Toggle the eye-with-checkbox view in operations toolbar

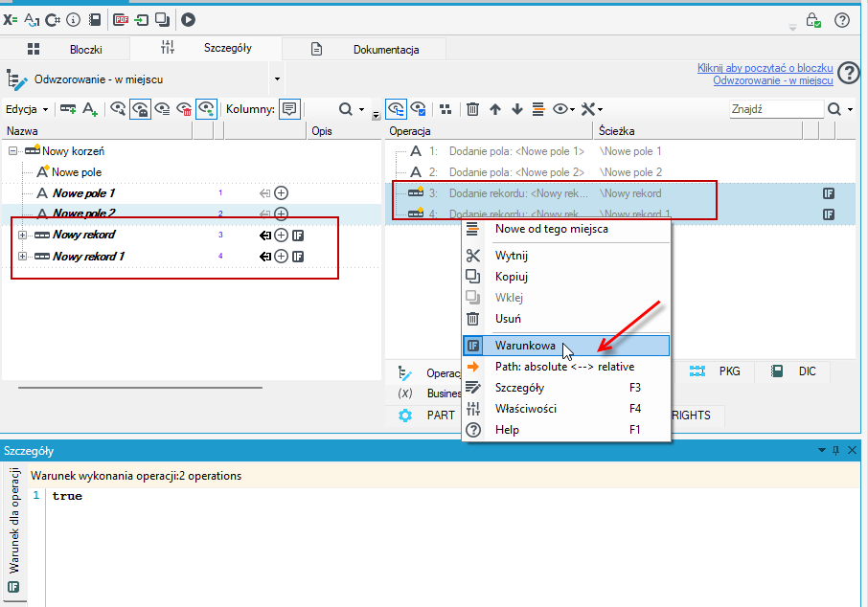419,109
